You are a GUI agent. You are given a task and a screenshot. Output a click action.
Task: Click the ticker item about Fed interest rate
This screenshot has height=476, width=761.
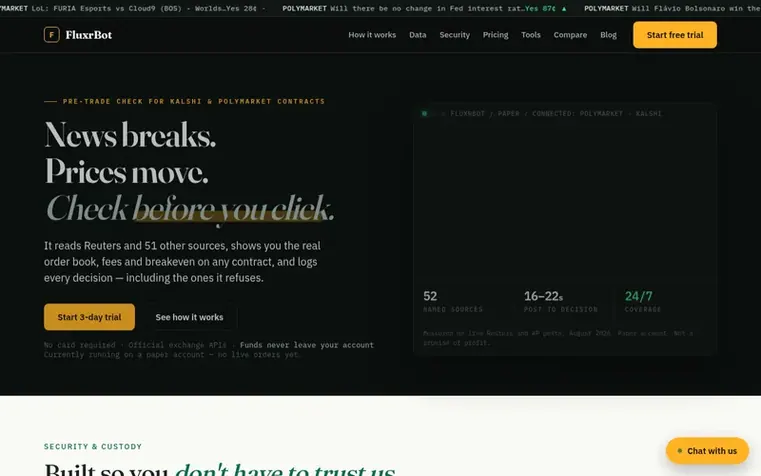(x=424, y=8)
